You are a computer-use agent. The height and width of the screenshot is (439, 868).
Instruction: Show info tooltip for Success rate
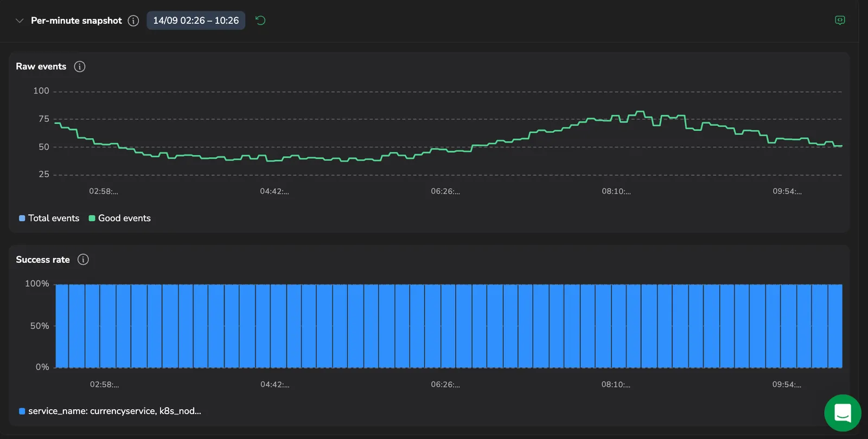coord(83,260)
